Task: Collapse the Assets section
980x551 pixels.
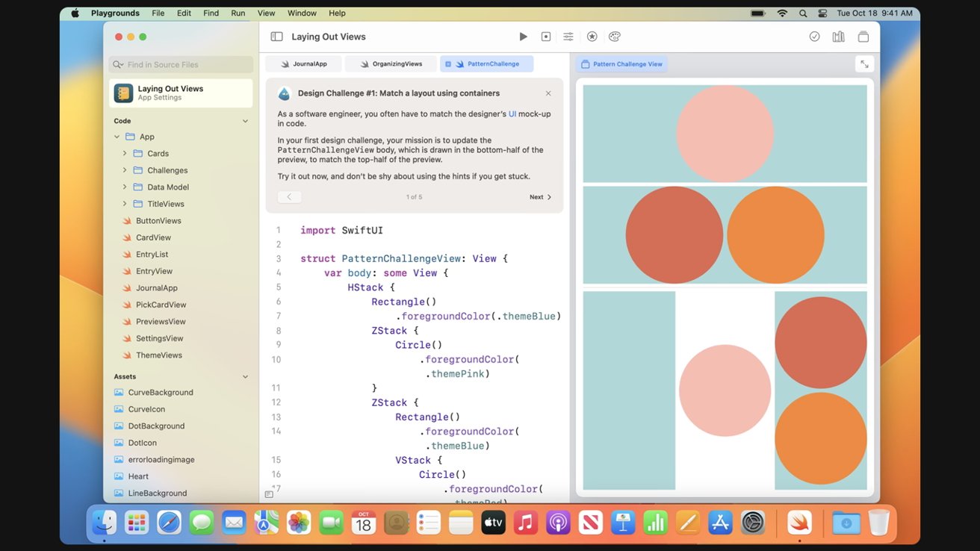Action: click(x=244, y=376)
